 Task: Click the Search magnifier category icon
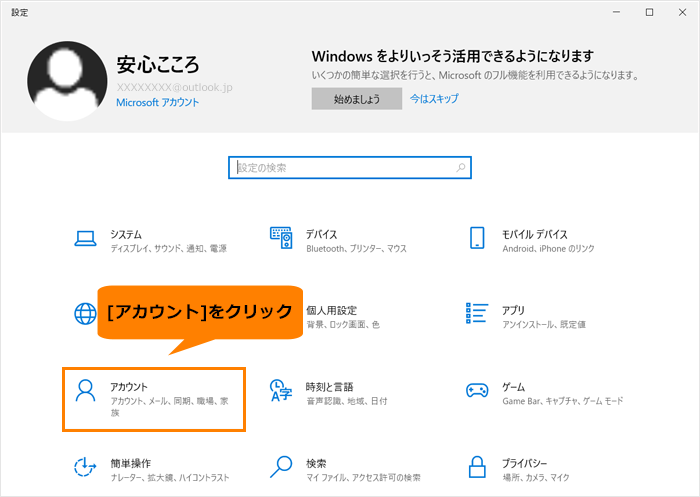point(281,467)
